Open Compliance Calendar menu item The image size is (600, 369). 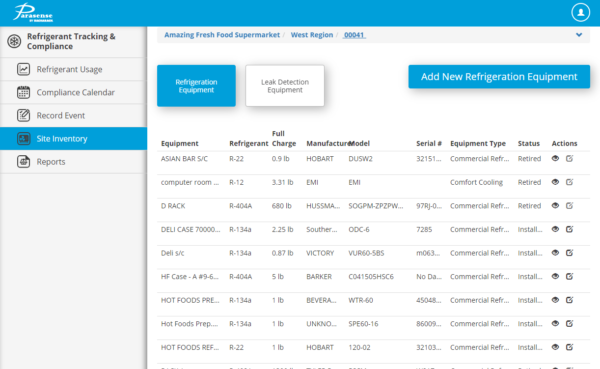(73, 92)
